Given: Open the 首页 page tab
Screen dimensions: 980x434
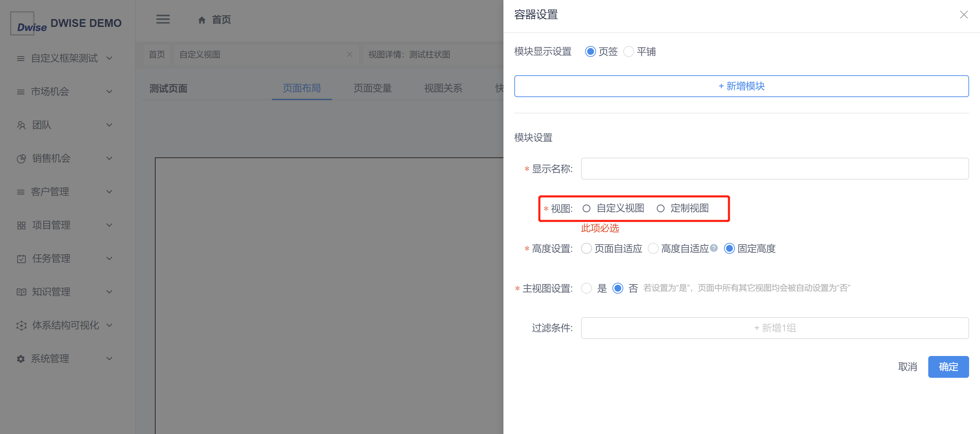Looking at the screenshot, I should click(157, 55).
